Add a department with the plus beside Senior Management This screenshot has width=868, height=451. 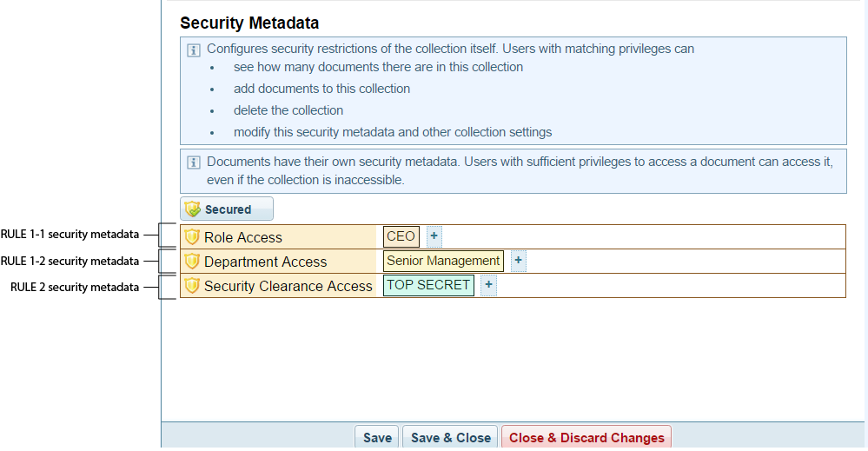click(x=518, y=261)
